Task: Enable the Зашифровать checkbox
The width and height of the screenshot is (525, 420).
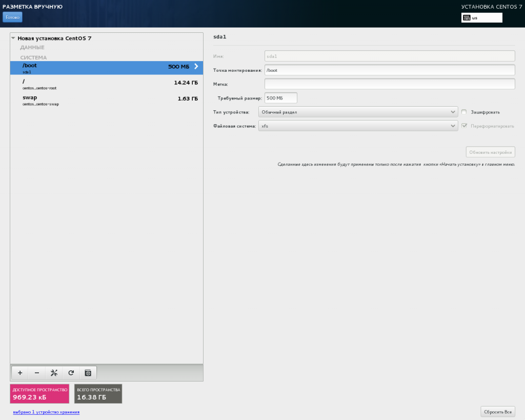Action: click(x=464, y=112)
